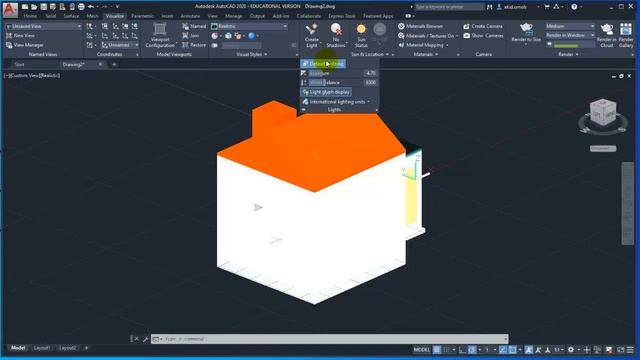Click New View

point(20,36)
